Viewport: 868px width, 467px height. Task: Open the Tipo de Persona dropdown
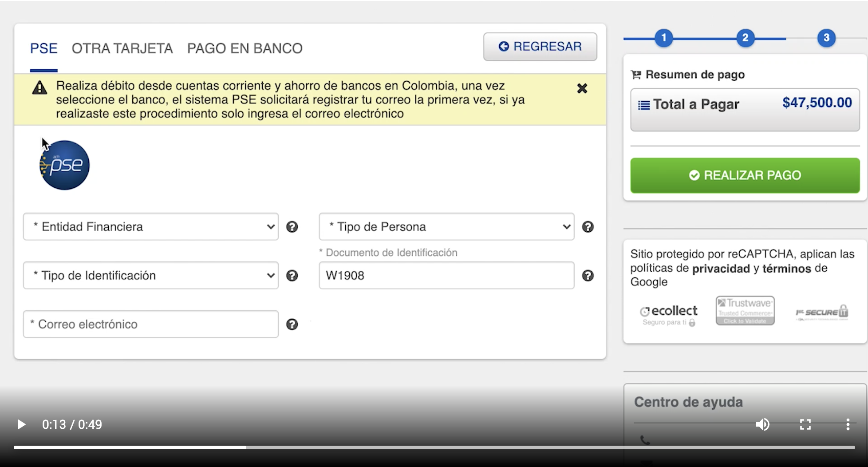pos(446,226)
